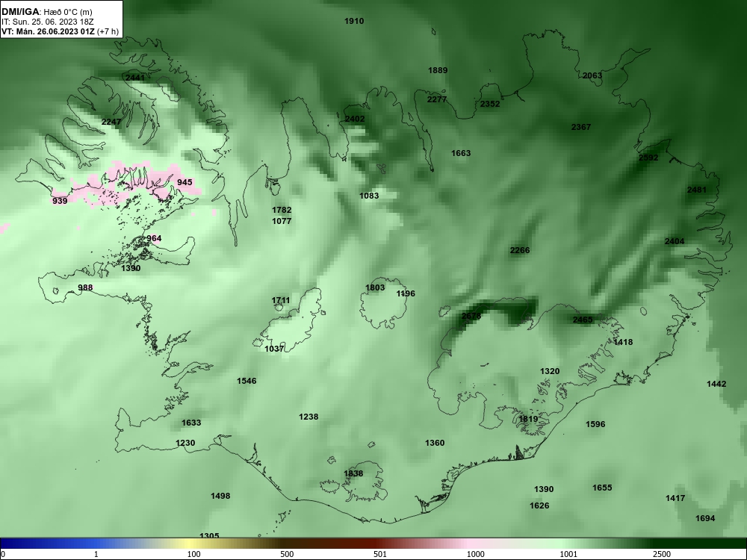Select the 1417 value label
This screenshot has height=560, width=747.
(675, 499)
